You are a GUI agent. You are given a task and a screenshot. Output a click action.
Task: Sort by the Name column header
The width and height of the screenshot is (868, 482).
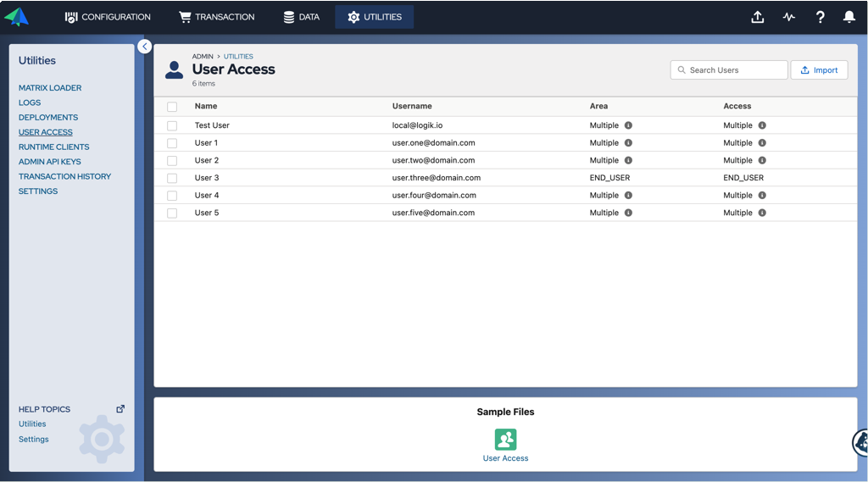coord(206,106)
